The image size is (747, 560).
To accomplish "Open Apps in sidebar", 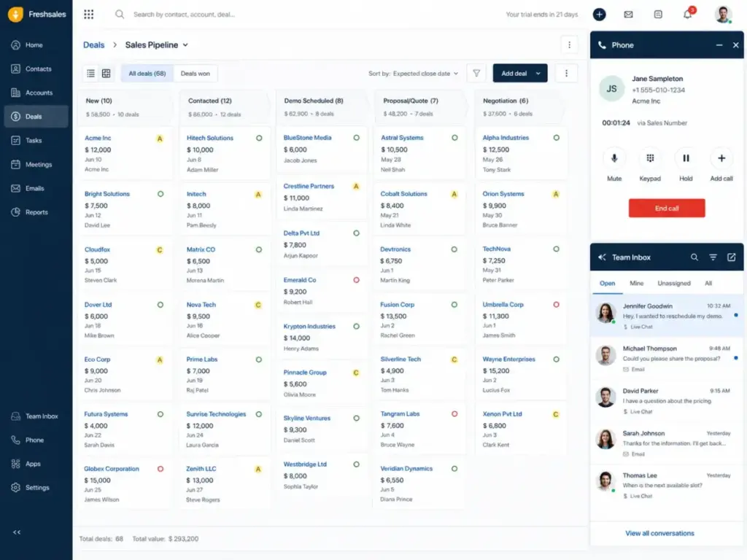I will [36, 464].
